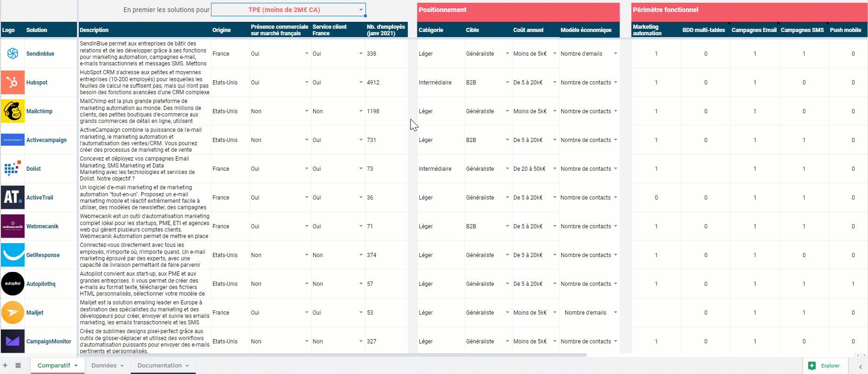868x374 pixels.
Task: Click the ActiveTrail AT logo
Action: pyautogui.click(x=13, y=198)
